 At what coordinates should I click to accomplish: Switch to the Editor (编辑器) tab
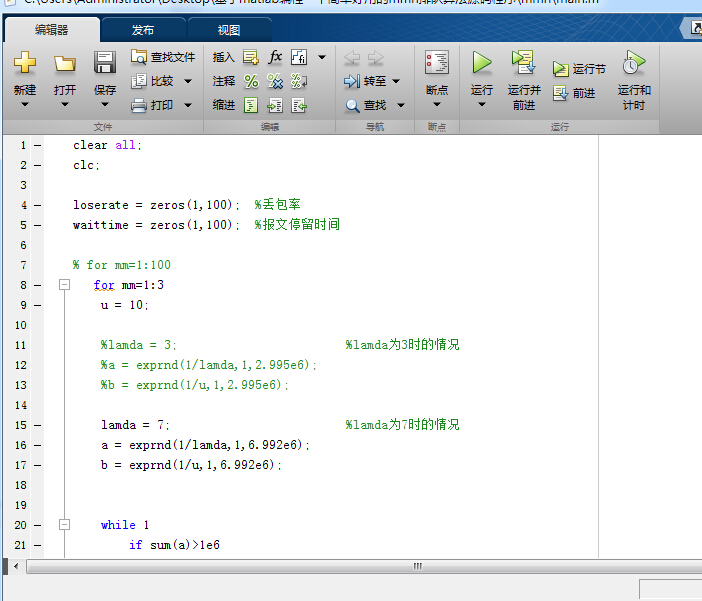point(51,30)
